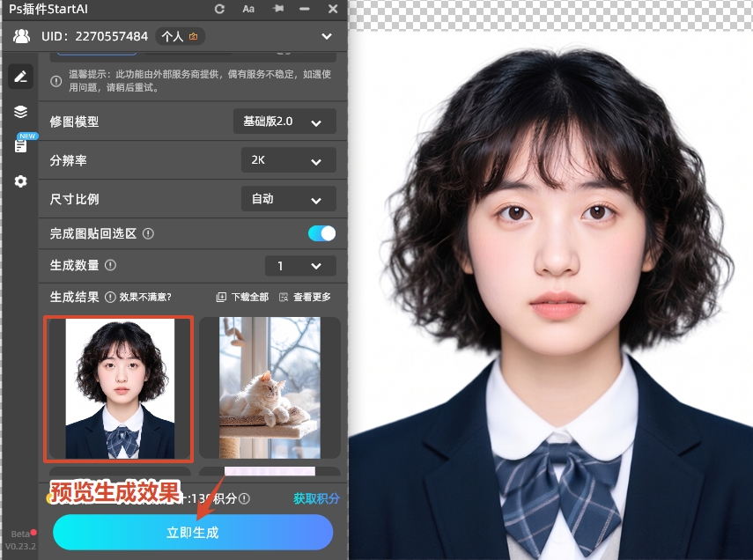This screenshot has width=753, height=560.
Task: Open the layers panel icon in sidebar
Action: 20,112
